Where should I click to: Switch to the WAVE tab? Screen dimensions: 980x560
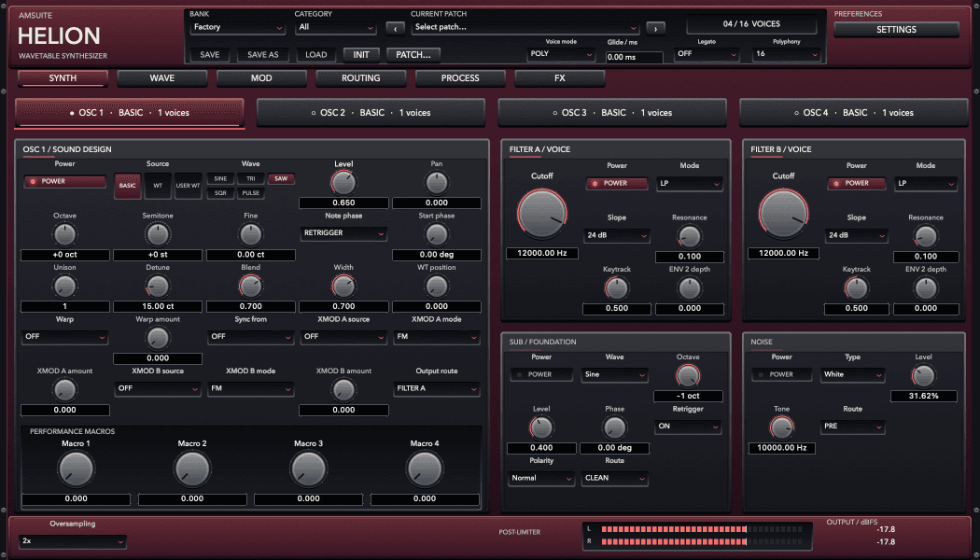coord(161,78)
